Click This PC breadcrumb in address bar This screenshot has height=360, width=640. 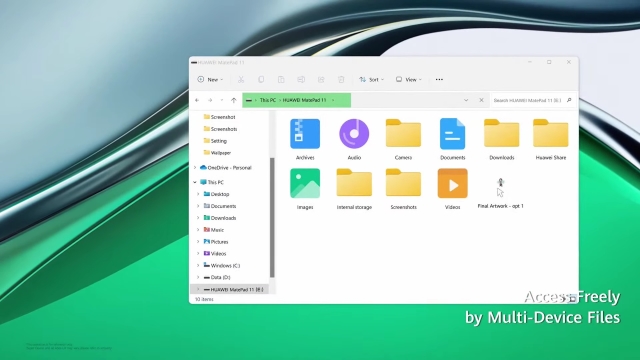[268, 100]
